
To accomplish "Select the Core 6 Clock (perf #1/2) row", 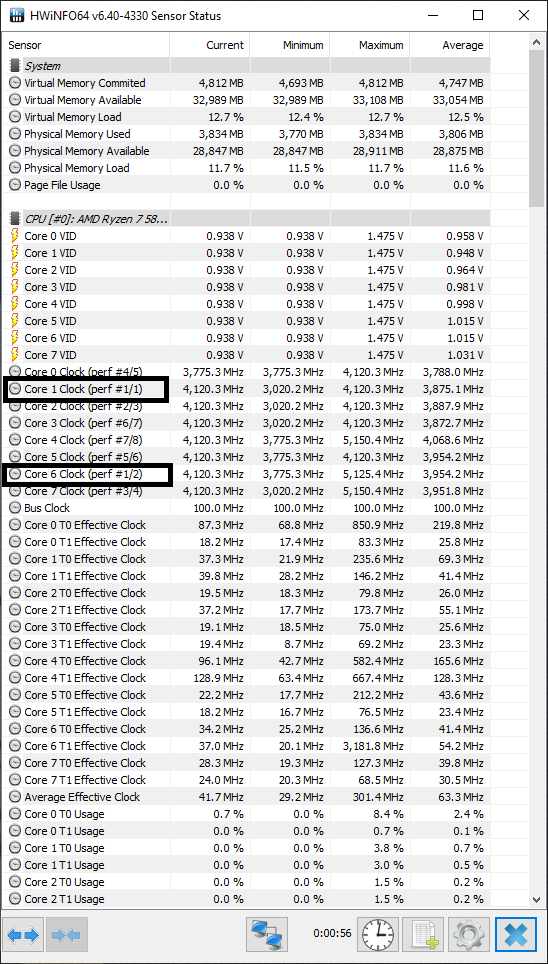I will pyautogui.click(x=247, y=474).
